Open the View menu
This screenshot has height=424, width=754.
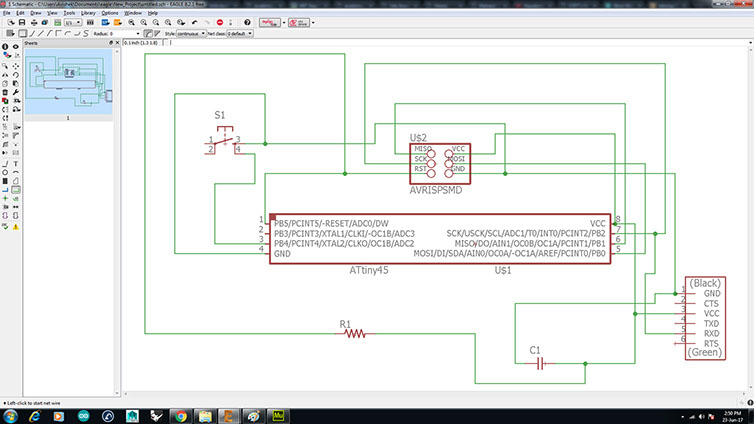coord(52,13)
